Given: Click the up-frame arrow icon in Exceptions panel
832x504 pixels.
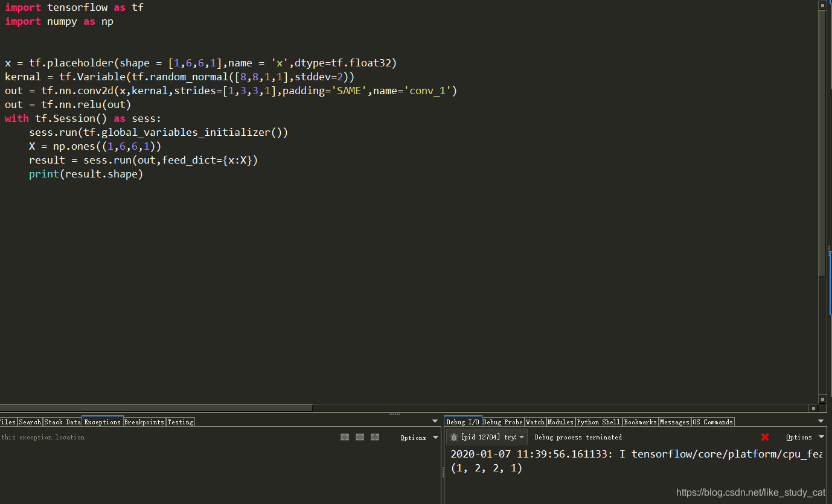Looking at the screenshot, I should coord(345,437).
